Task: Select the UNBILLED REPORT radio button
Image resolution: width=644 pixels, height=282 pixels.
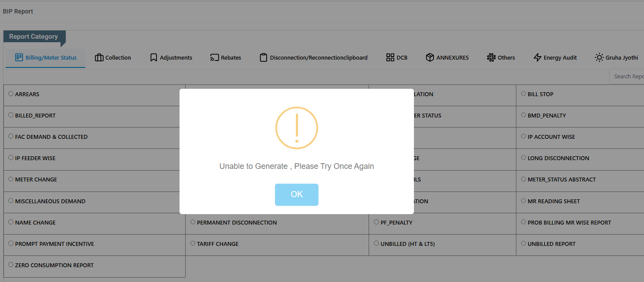Action: tap(524, 243)
